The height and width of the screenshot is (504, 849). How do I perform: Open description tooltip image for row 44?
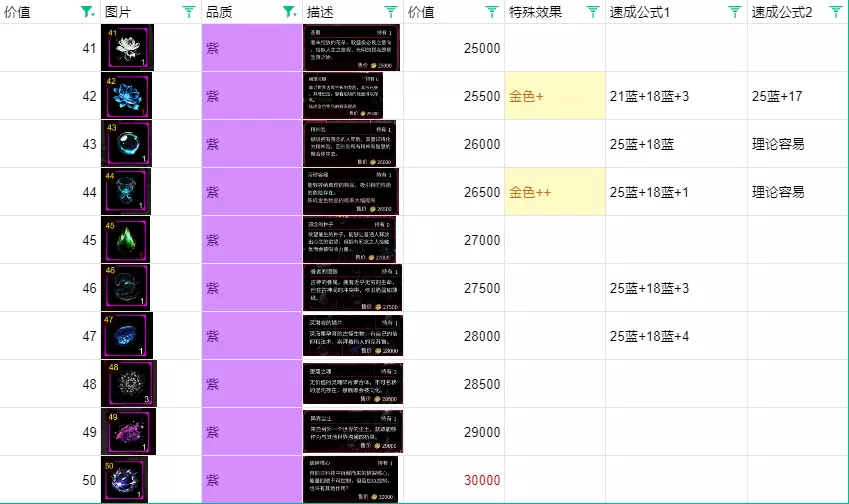point(351,192)
